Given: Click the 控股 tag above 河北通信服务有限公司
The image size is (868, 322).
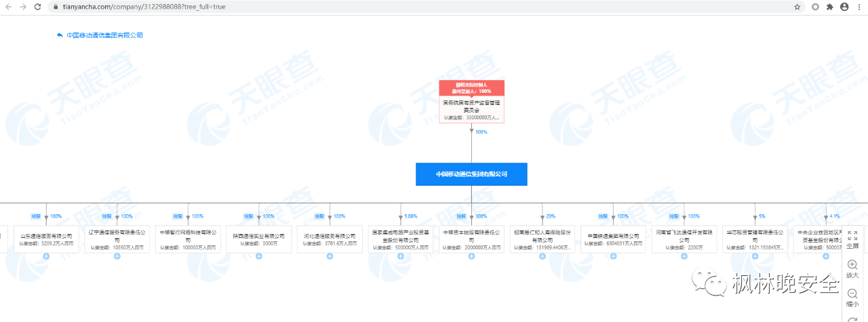Looking at the screenshot, I should (319, 216).
